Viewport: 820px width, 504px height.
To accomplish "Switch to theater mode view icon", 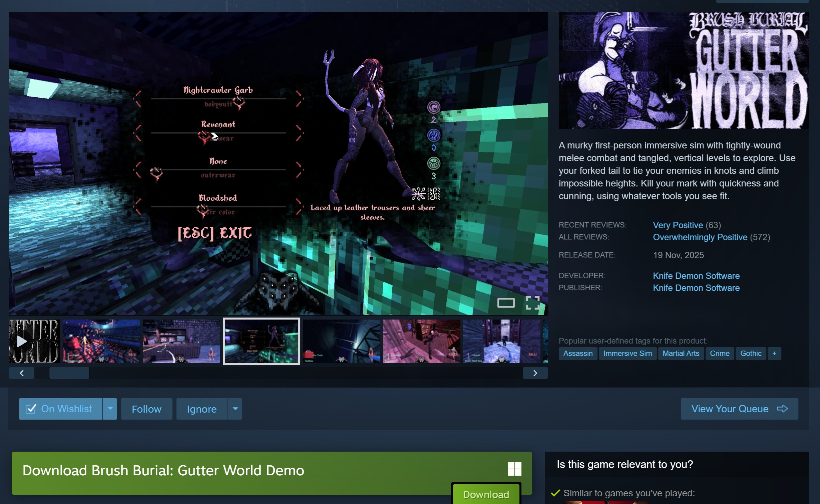I will (505, 303).
